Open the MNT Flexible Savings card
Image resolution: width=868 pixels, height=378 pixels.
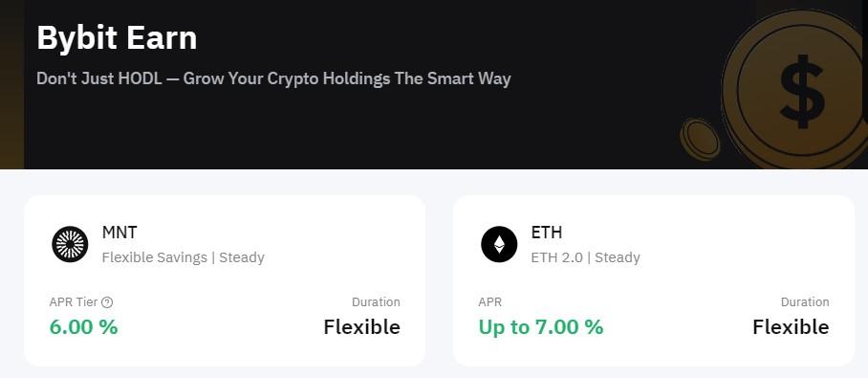225,280
